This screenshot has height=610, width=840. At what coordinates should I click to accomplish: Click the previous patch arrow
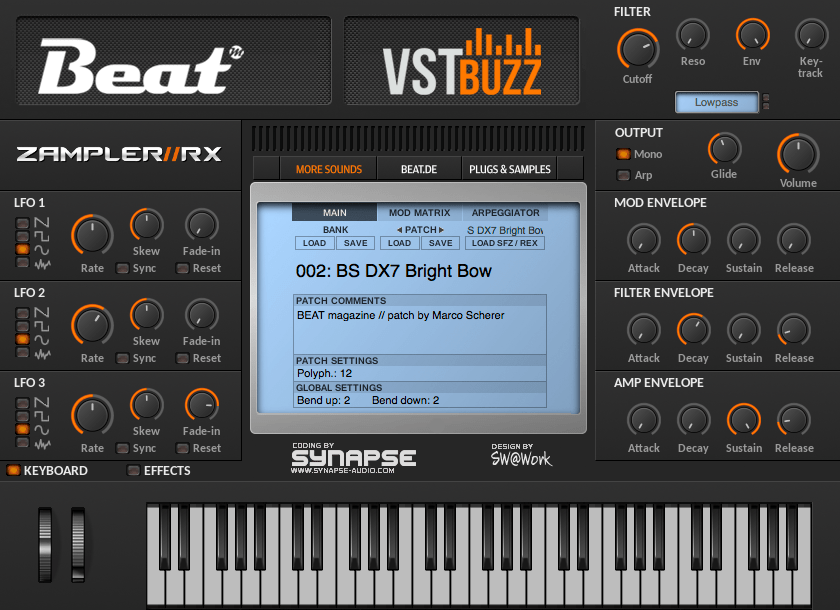tap(399, 230)
